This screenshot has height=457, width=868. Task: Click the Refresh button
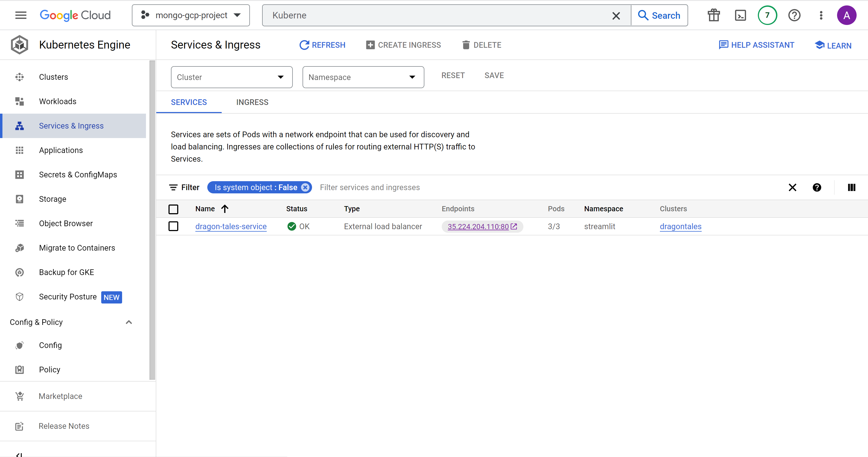(x=322, y=45)
